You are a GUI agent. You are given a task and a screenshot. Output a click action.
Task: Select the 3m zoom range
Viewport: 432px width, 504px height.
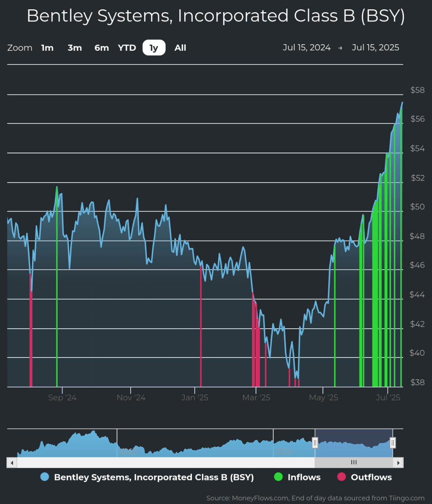pyautogui.click(x=75, y=48)
